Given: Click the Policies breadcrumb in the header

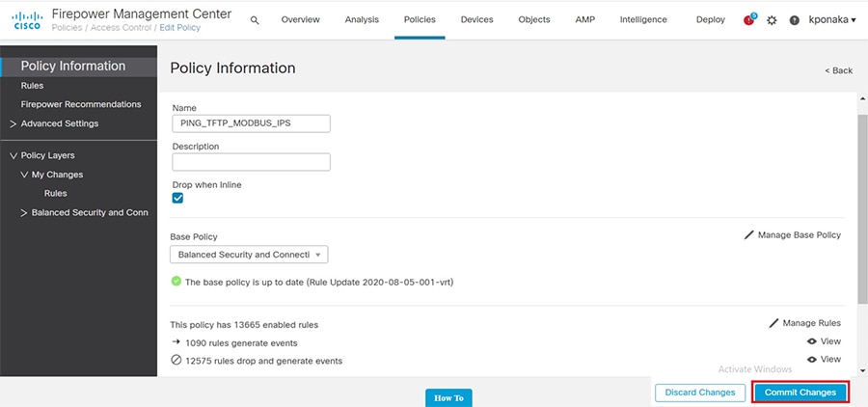Looking at the screenshot, I should click(x=68, y=28).
